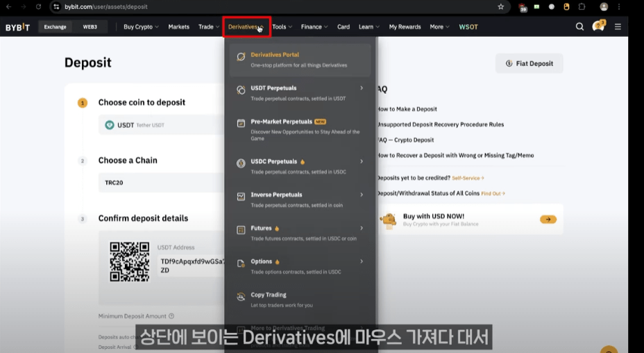Open the Finance dropdown

point(314,26)
